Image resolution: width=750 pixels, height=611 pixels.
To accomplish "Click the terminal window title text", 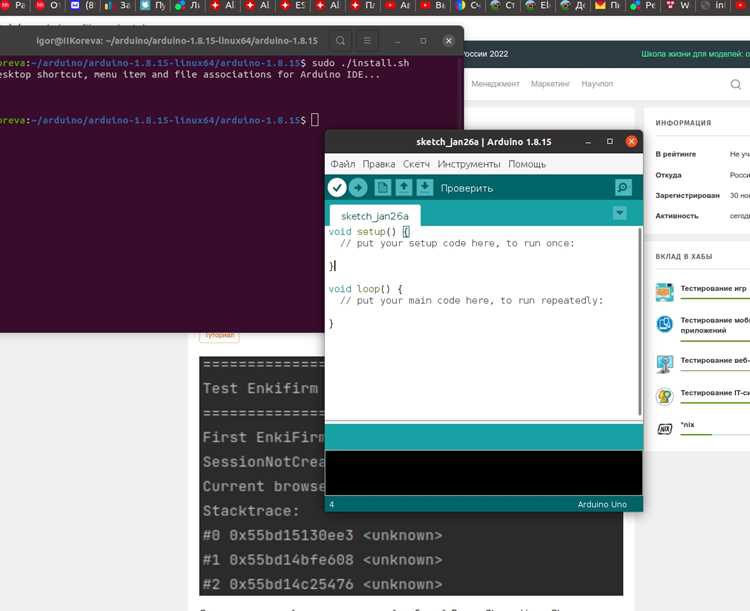I will point(177,41).
